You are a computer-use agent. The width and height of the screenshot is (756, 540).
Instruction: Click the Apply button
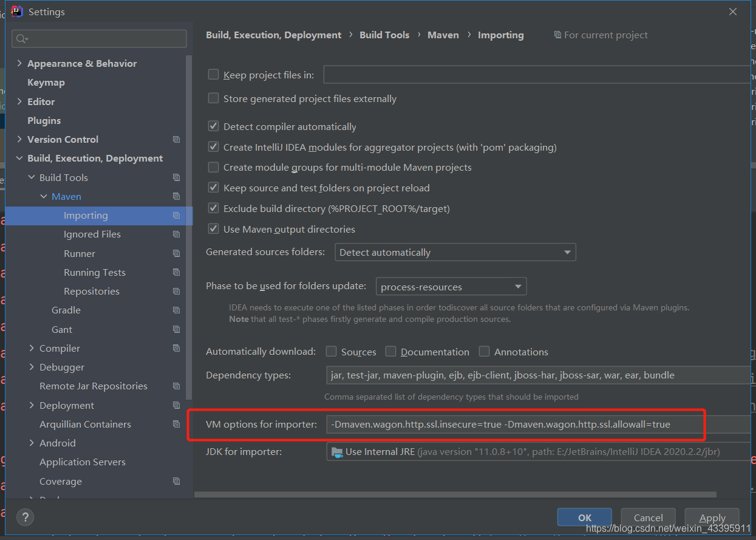[x=712, y=518]
